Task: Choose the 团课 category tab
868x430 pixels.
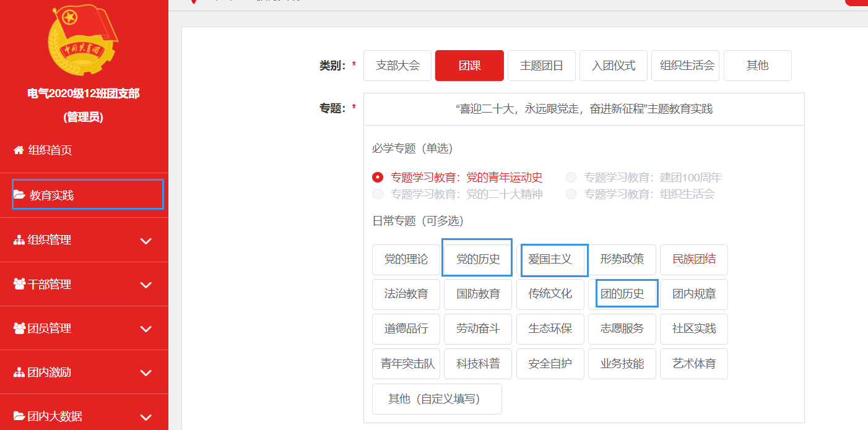Action: coord(469,66)
